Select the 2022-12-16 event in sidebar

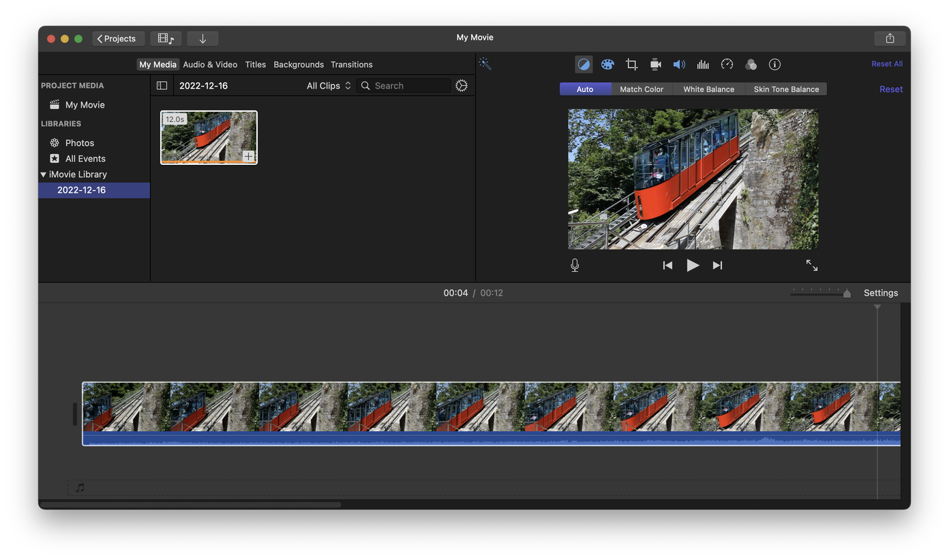[94, 190]
